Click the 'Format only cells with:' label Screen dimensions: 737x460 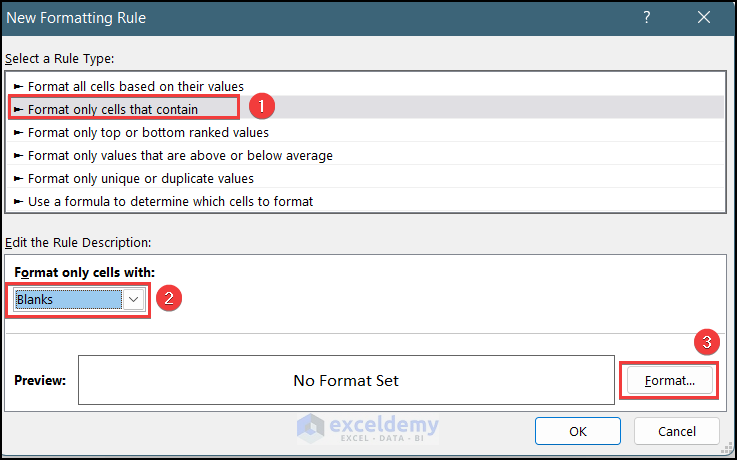85,273
